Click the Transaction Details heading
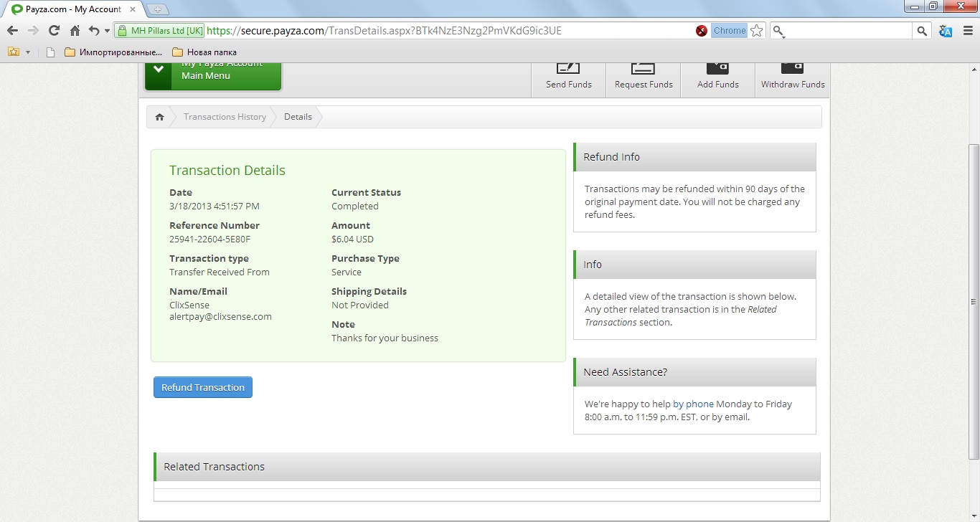 click(x=227, y=171)
